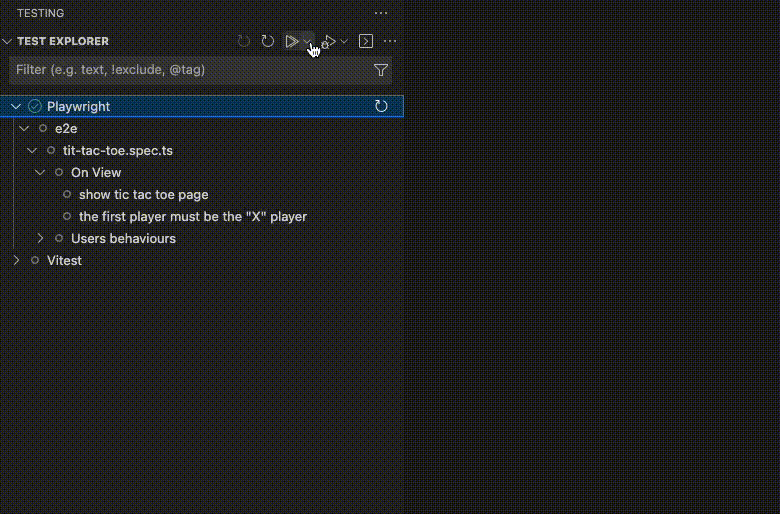Select the show tic tac toe page test
Screen dimensions: 780x514
143,195
